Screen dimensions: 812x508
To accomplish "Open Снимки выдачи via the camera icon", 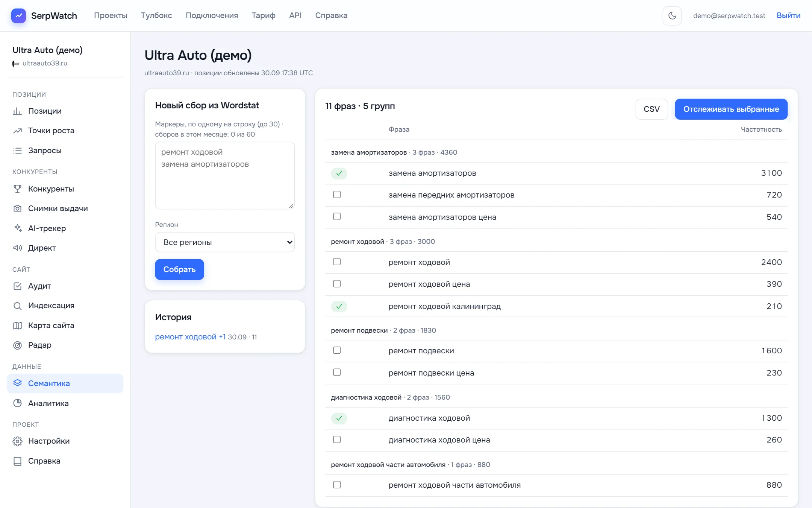I will point(17,208).
